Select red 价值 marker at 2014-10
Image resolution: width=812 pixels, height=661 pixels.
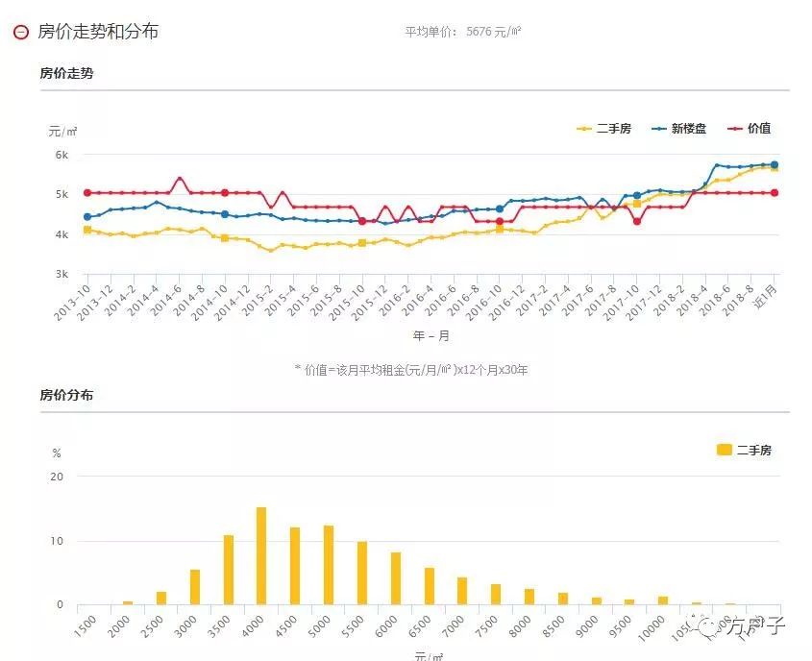pos(225,192)
